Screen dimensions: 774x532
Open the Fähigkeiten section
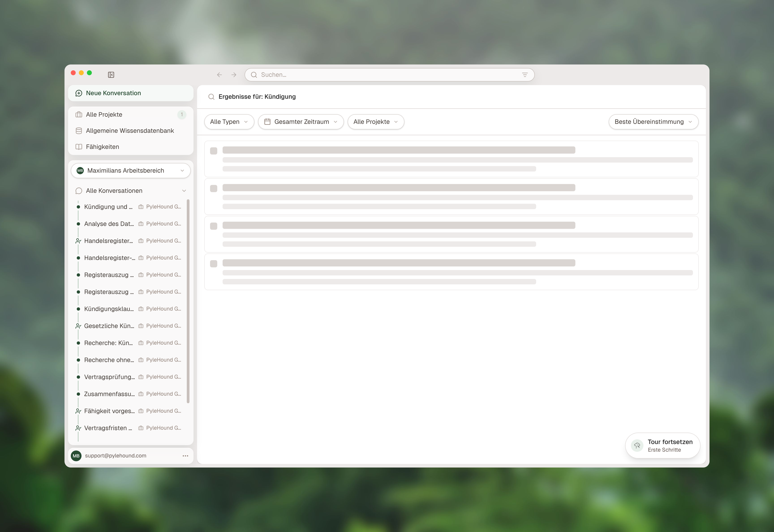coord(131,147)
